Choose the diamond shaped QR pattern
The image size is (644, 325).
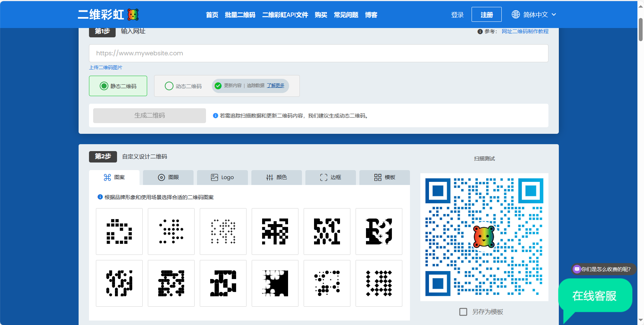[x=379, y=283]
